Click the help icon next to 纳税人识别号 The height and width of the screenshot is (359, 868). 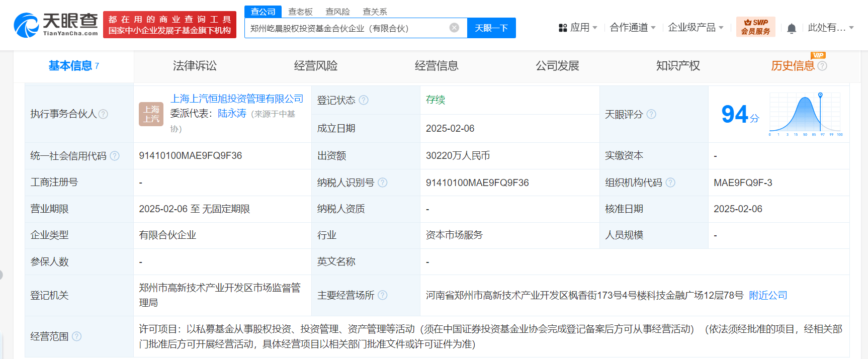(x=383, y=183)
